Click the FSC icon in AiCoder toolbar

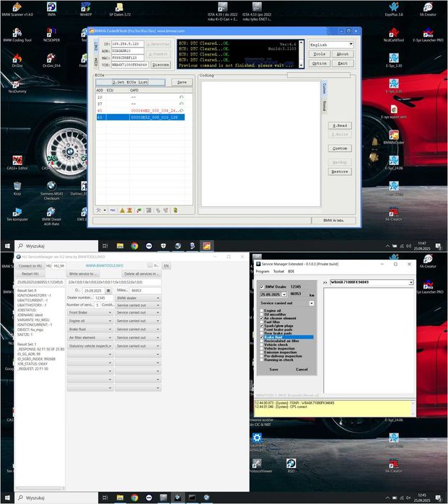pos(113,211)
